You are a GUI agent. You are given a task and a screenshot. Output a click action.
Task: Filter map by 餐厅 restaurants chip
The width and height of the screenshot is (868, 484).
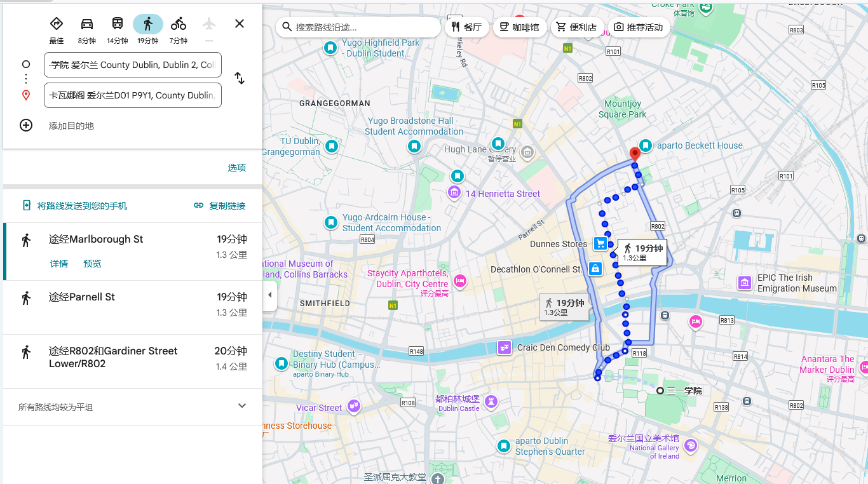(x=466, y=27)
